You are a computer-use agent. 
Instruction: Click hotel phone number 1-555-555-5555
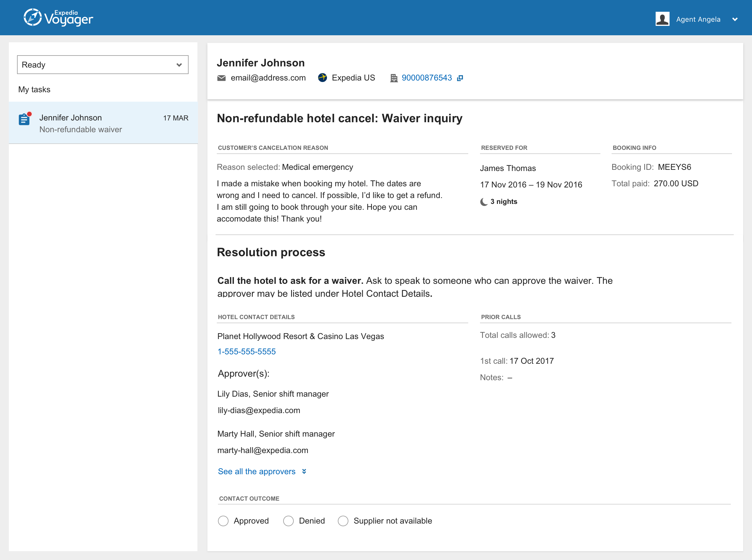tap(246, 351)
